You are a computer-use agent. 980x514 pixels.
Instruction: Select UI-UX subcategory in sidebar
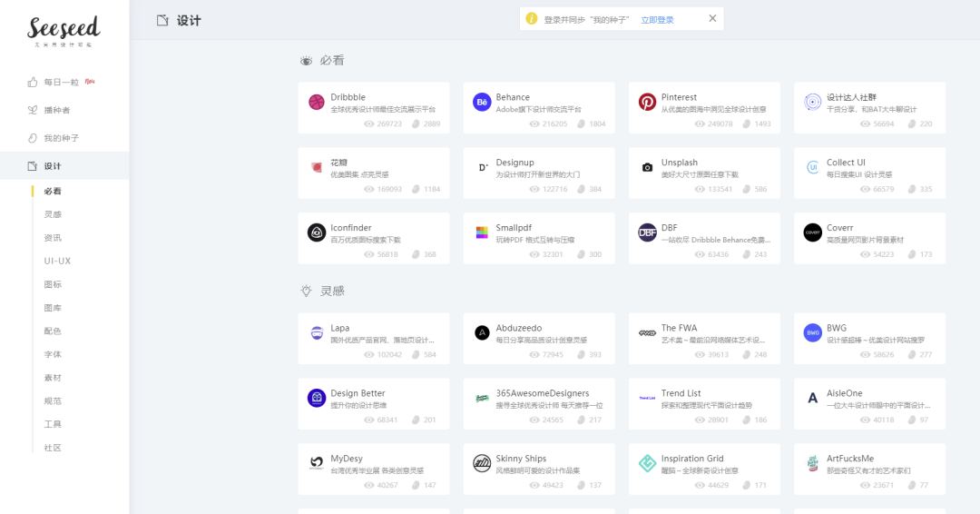[57, 261]
